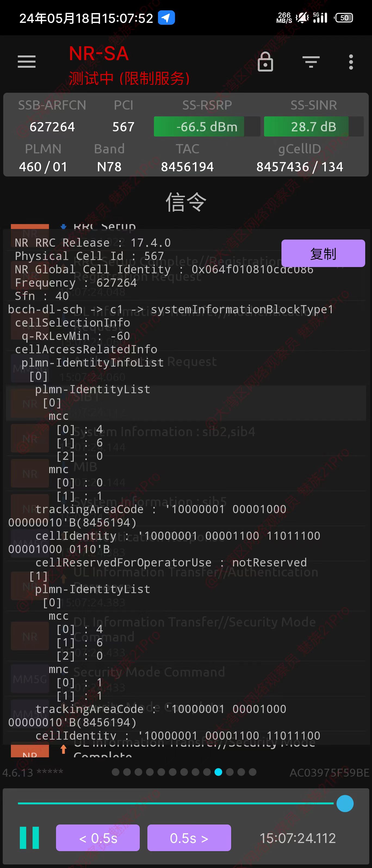Pause the signaling playback
Image resolution: width=372 pixels, height=868 pixels.
[x=29, y=838]
